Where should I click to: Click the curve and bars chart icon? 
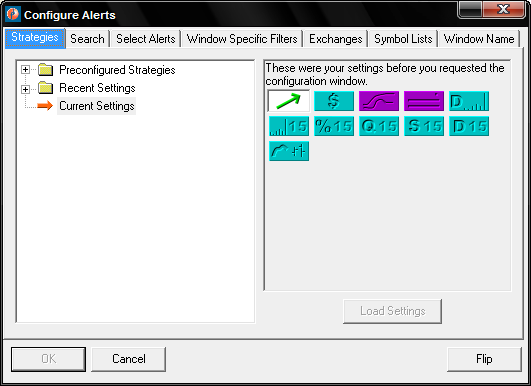point(289,151)
